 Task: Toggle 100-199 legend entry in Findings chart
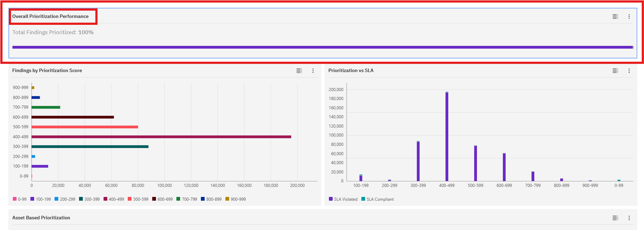(41, 199)
